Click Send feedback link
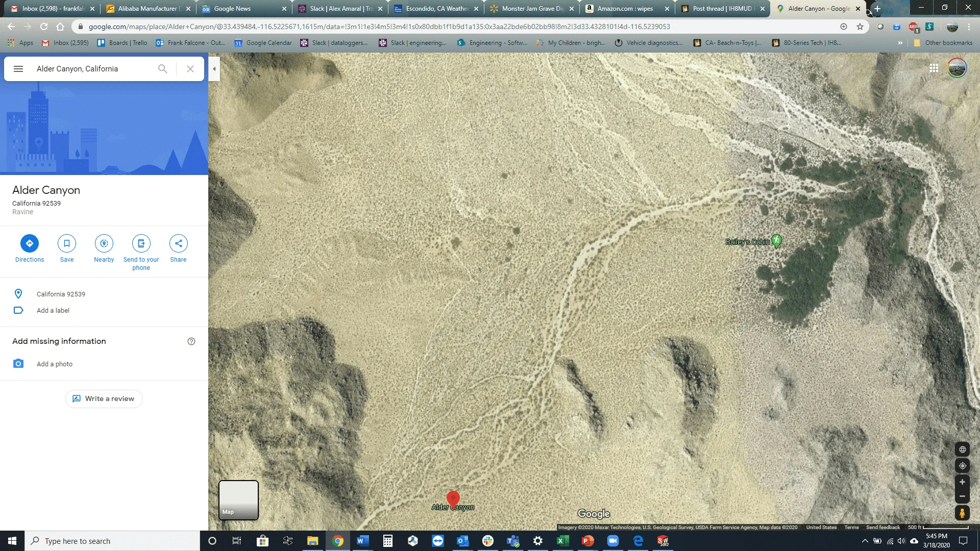The height and width of the screenshot is (551, 980). click(x=883, y=528)
